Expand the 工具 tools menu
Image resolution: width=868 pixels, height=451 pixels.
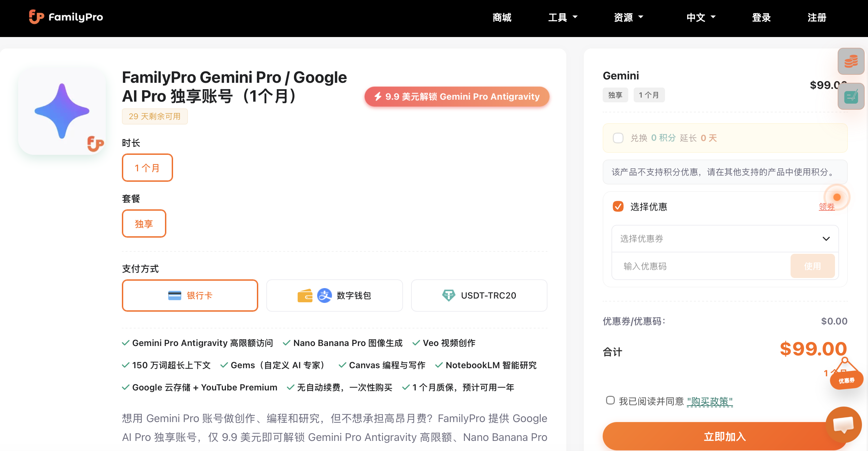pos(562,17)
